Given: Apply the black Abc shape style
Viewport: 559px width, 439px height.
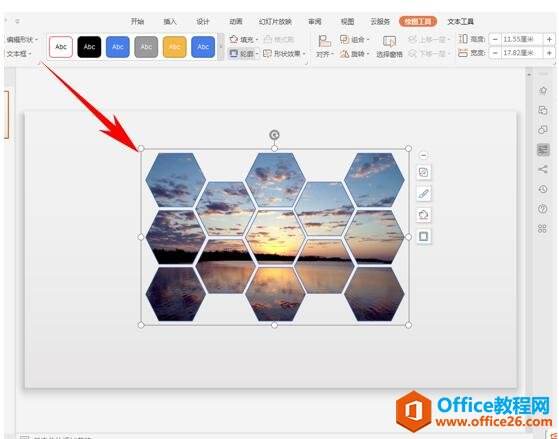Looking at the screenshot, I should pos(89,47).
